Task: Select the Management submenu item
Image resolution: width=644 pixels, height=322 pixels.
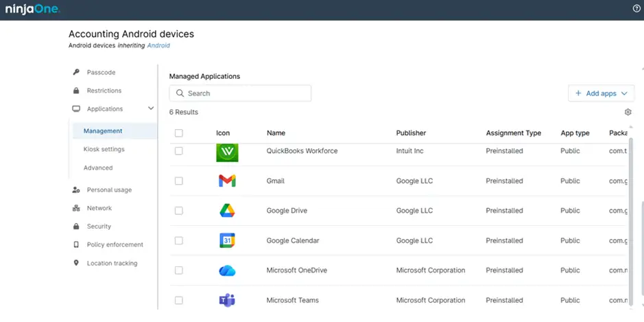Action: coord(115,130)
